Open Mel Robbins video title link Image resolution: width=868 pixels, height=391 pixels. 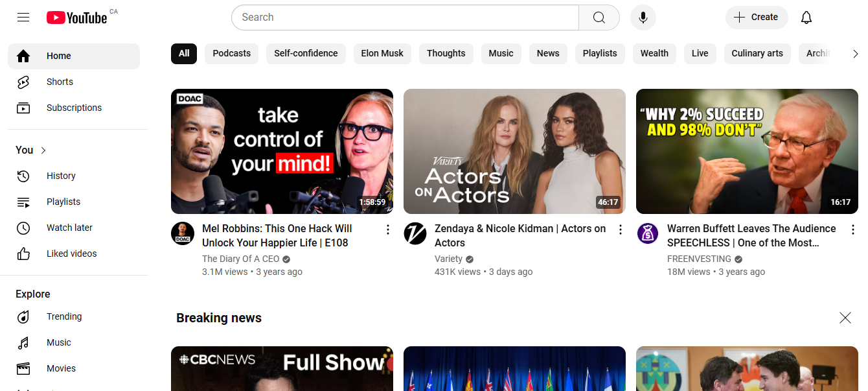(277, 236)
